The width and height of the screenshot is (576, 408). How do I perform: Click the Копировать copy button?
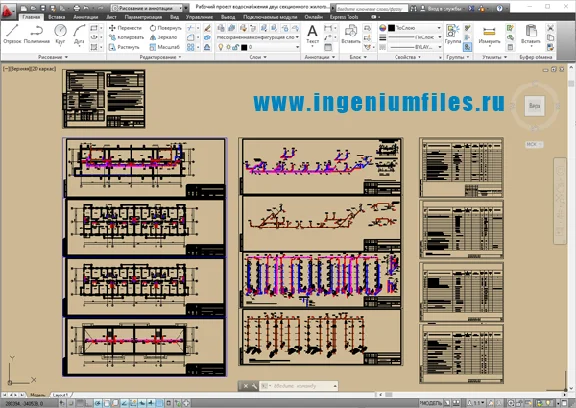point(126,37)
